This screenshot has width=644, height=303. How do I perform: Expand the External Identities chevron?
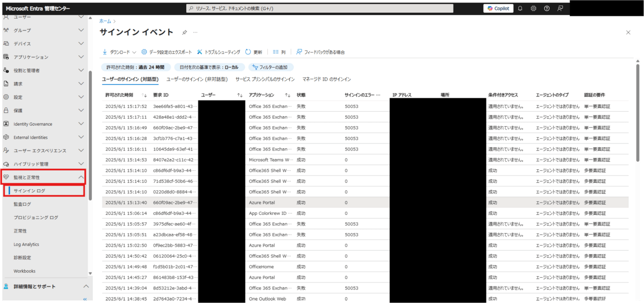(x=81, y=137)
